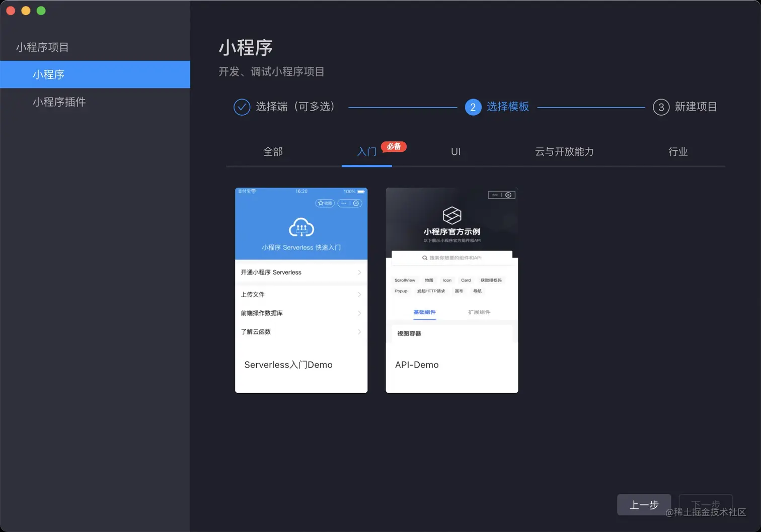Viewport: 761px width, 532px height.
Task: Switch to the 云与开放能力 tab
Action: click(564, 151)
